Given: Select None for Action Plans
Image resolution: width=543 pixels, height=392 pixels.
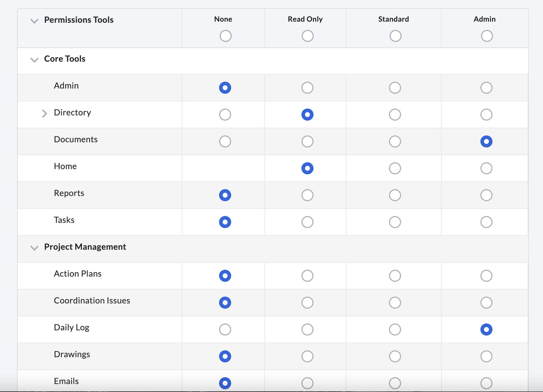Looking at the screenshot, I should point(225,275).
